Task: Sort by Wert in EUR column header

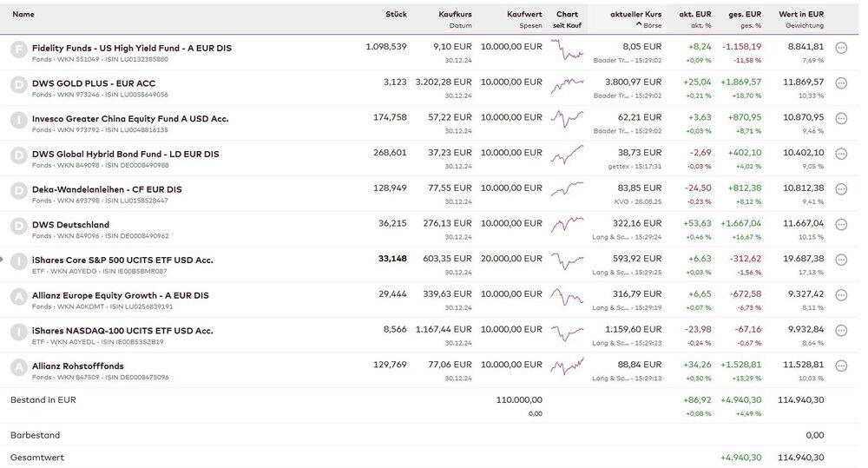Action: pyautogui.click(x=801, y=14)
